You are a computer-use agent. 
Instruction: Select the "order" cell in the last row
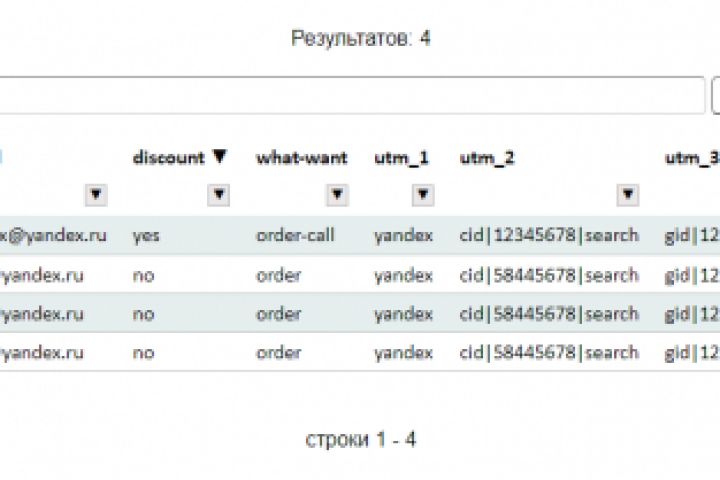278,352
